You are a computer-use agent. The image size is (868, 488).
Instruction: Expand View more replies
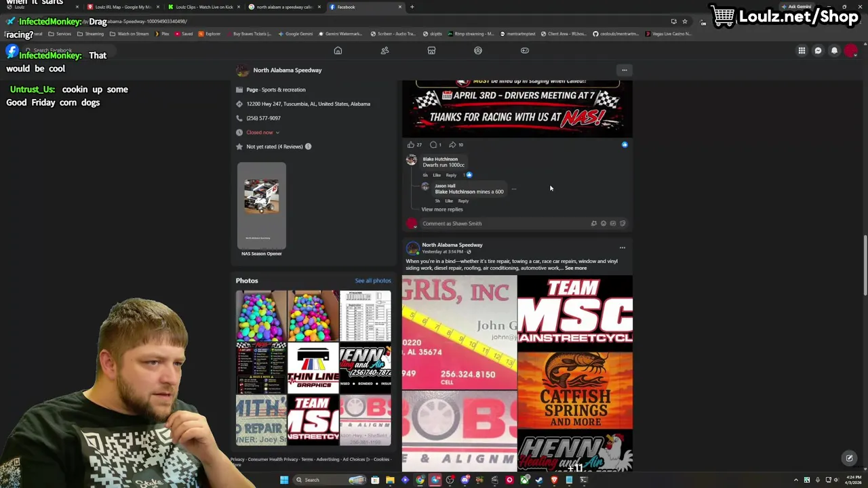coord(442,209)
